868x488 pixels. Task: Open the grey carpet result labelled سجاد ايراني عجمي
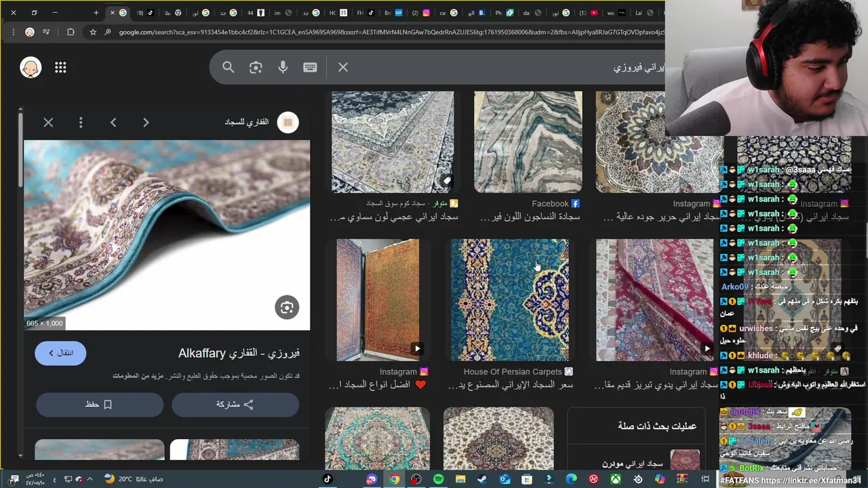click(x=393, y=142)
